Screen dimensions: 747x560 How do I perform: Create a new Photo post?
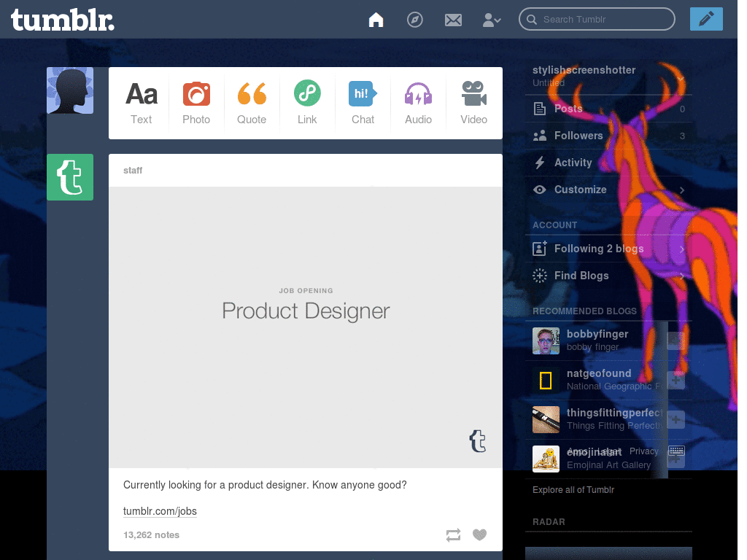tap(196, 103)
